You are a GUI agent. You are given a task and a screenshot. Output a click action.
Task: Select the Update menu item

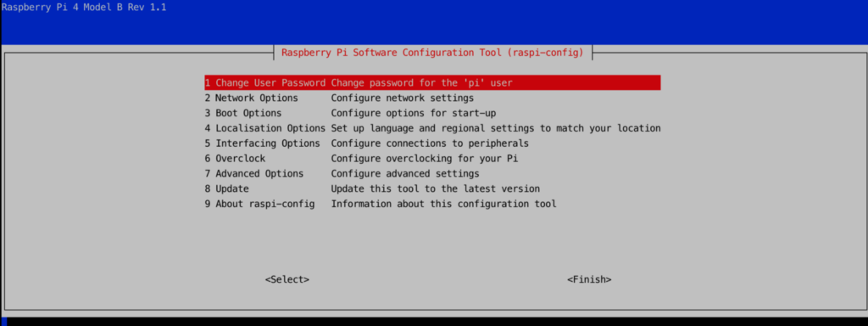[432, 188]
